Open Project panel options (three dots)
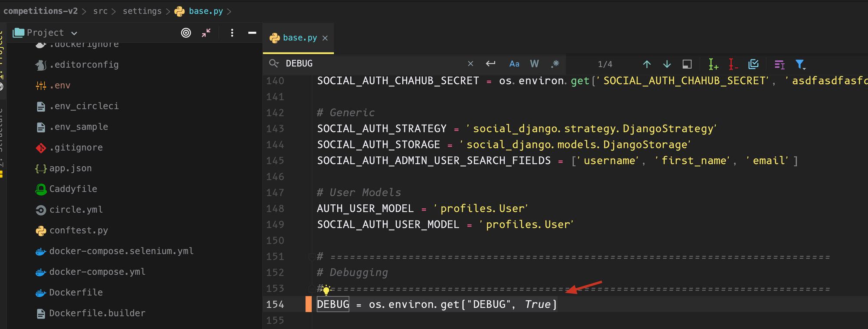The height and width of the screenshot is (329, 868). point(232,33)
